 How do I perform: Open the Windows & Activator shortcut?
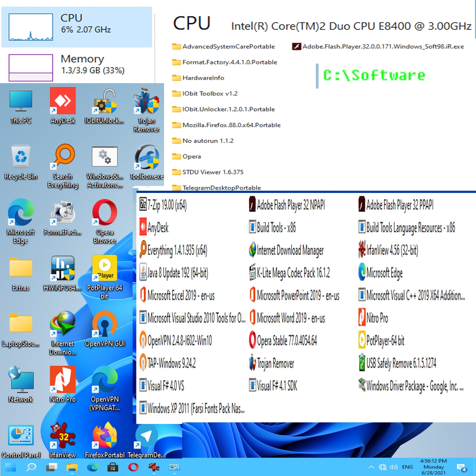pos(105,167)
